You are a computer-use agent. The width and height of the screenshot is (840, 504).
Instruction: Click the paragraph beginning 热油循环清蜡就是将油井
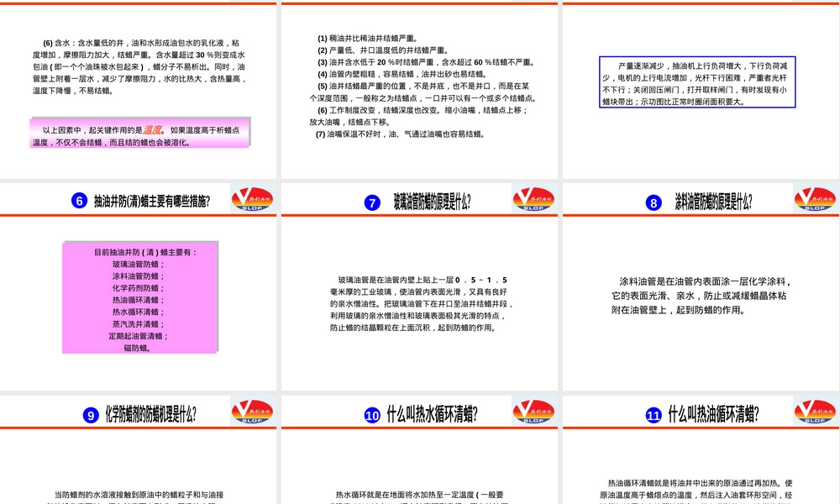coord(696,490)
